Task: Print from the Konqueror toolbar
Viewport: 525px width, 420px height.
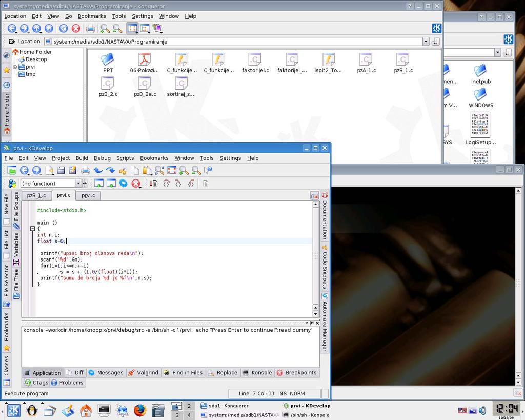Action: (x=90, y=29)
